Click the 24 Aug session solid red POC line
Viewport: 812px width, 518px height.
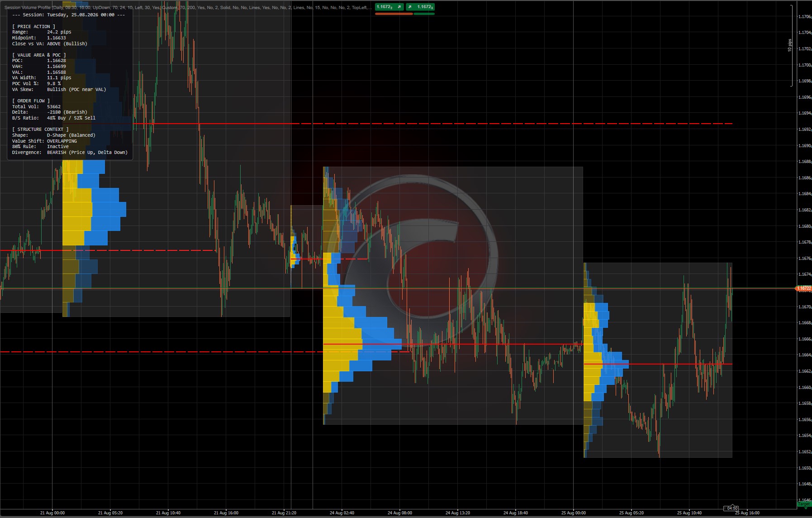point(453,345)
